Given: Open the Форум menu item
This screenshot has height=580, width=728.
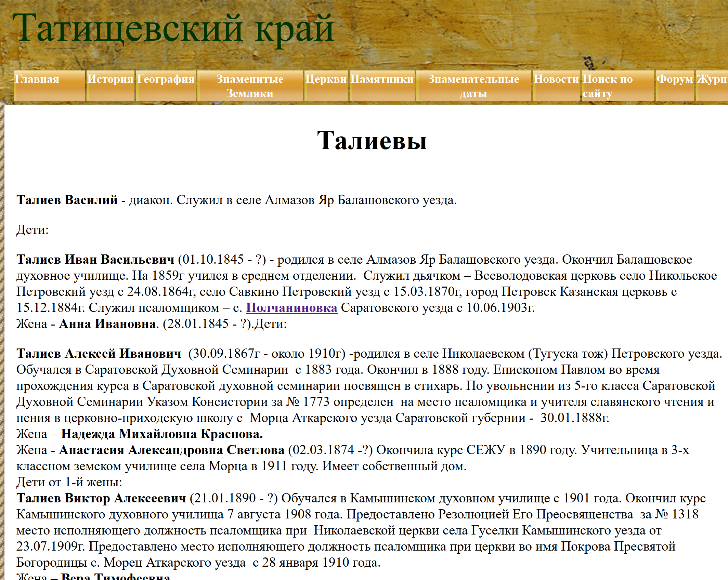Looking at the screenshot, I should coord(675,85).
